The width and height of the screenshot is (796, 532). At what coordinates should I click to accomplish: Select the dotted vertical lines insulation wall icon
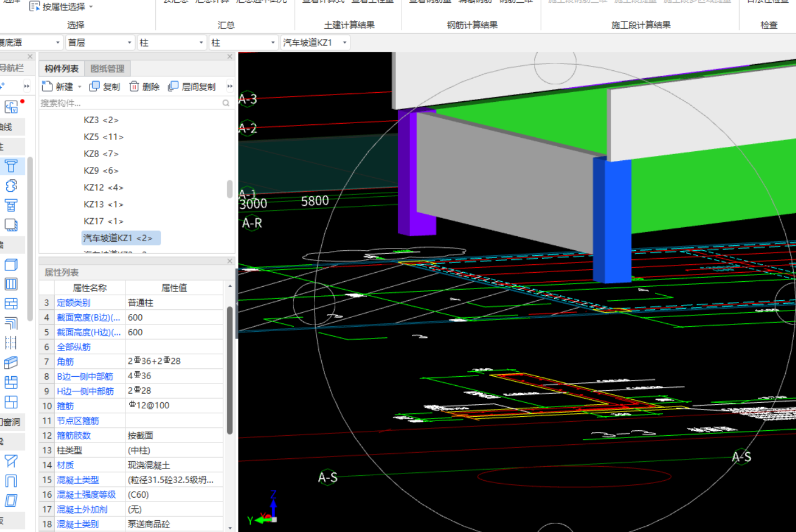pos(11,343)
